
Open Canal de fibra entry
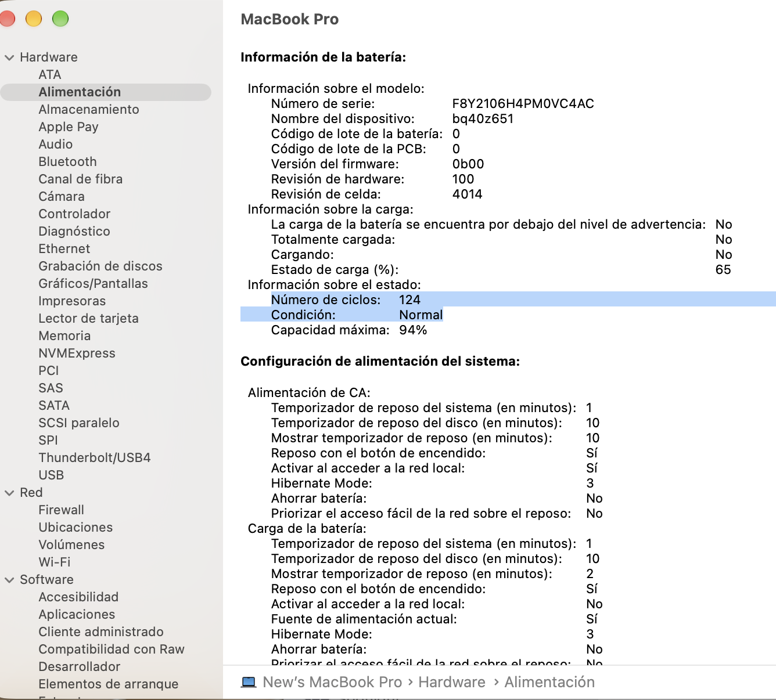point(81,179)
